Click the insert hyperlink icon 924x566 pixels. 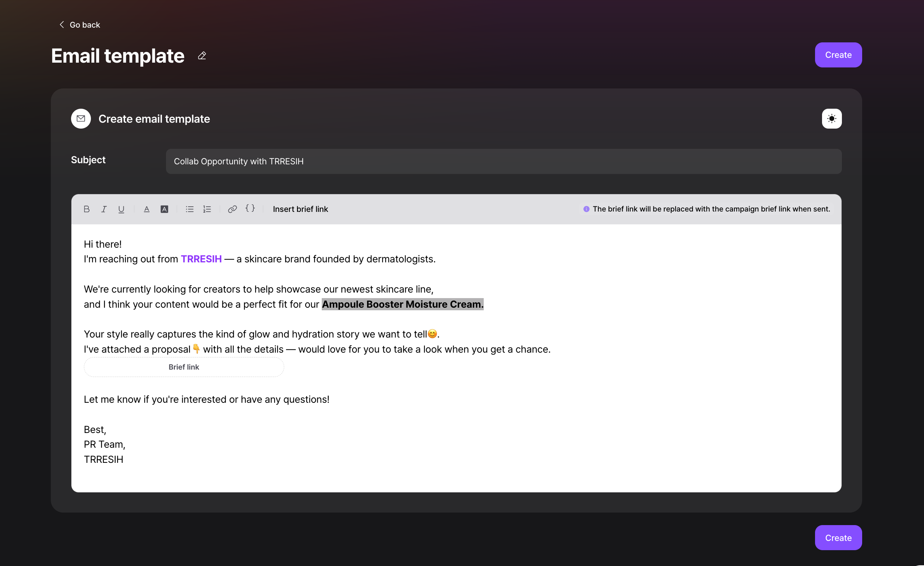click(x=233, y=209)
